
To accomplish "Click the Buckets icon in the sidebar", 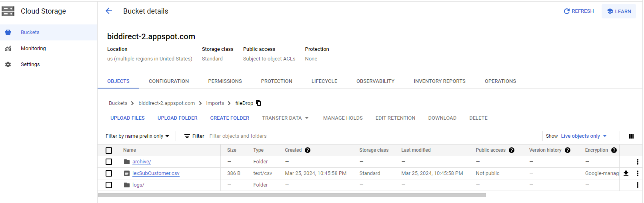I will pyautogui.click(x=8, y=32).
